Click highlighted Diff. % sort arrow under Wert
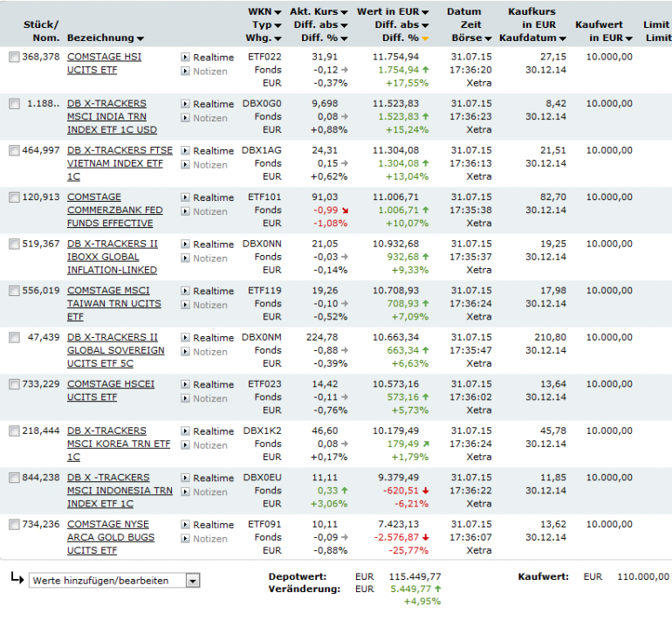Screen dimensions: 672x620 coord(425,38)
